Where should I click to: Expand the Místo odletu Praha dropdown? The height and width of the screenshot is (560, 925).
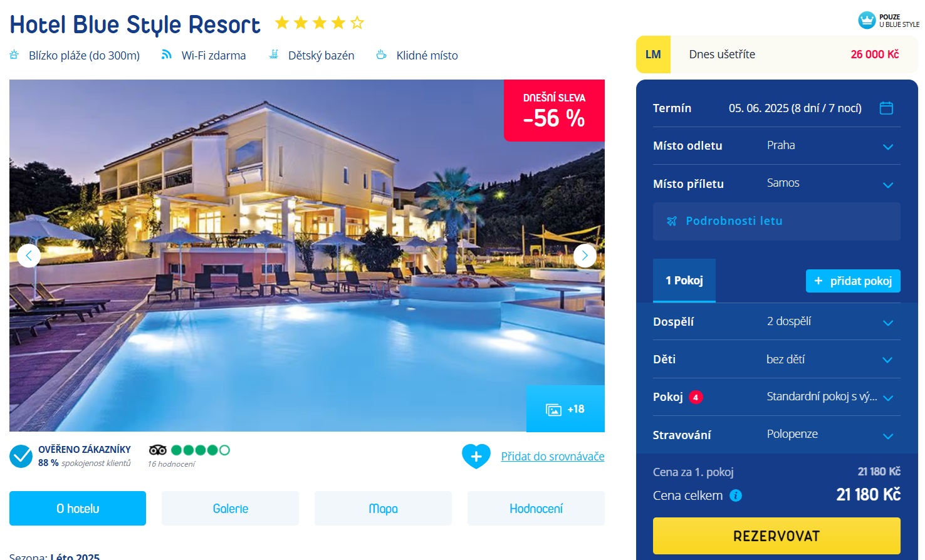coord(776,146)
